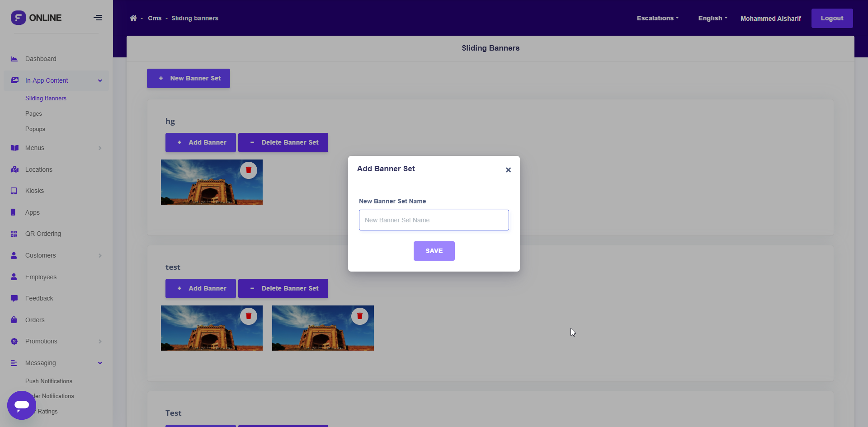
Task: Click the Locations map icon
Action: 14,169
